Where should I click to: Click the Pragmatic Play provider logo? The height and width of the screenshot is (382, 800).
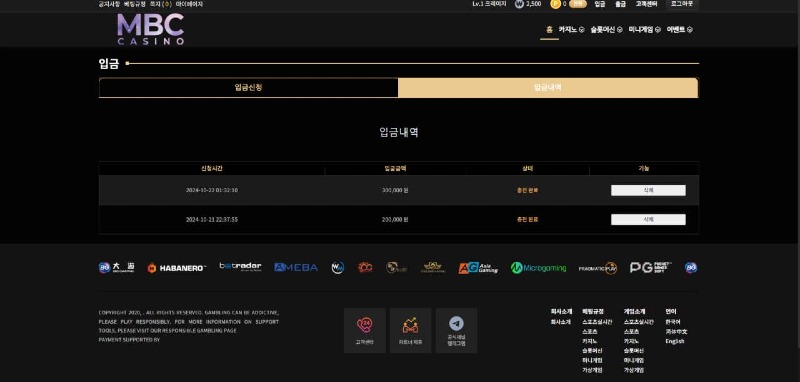[598, 268]
